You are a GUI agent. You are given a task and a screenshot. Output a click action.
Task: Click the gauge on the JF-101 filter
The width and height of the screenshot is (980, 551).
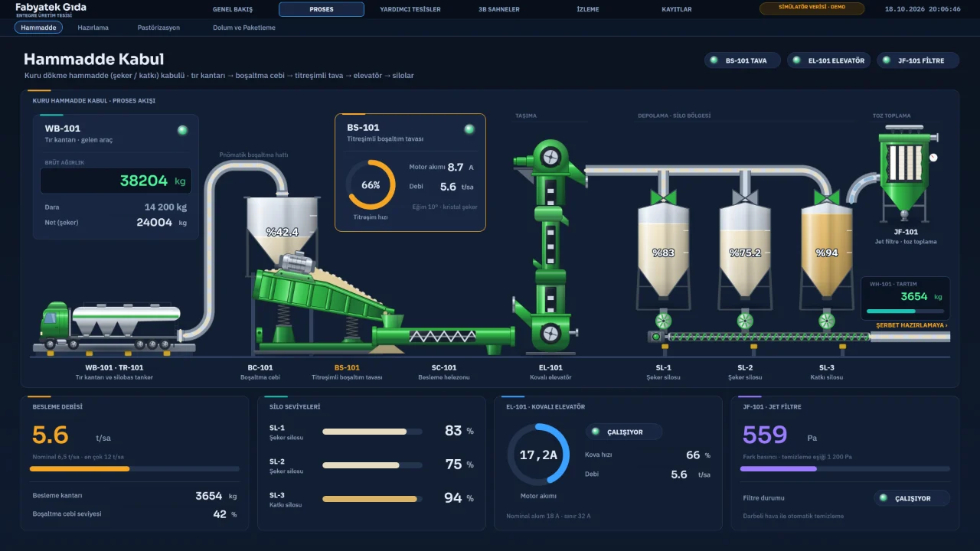click(933, 158)
